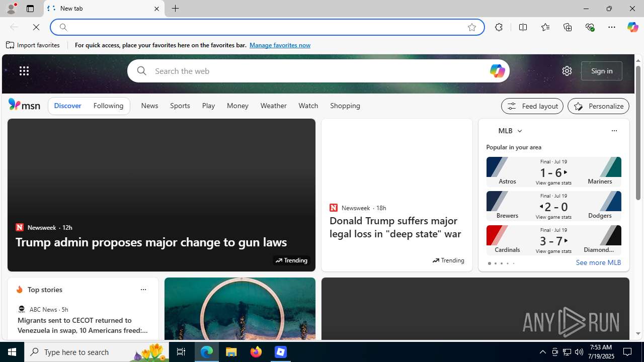Open the Sports tab

pos(180,106)
